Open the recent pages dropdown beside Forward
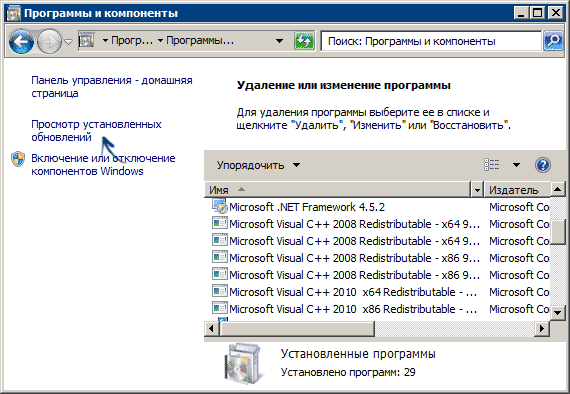This screenshot has width=570, height=394. coord(68,42)
